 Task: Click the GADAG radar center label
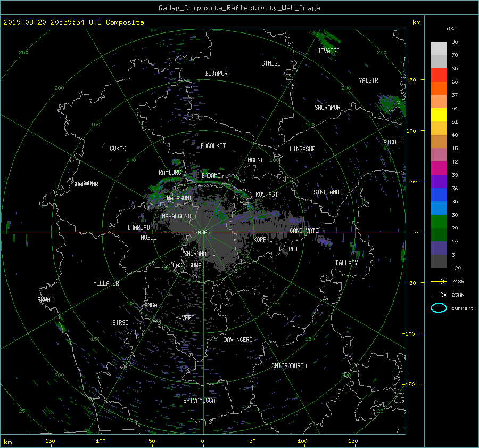[203, 232]
